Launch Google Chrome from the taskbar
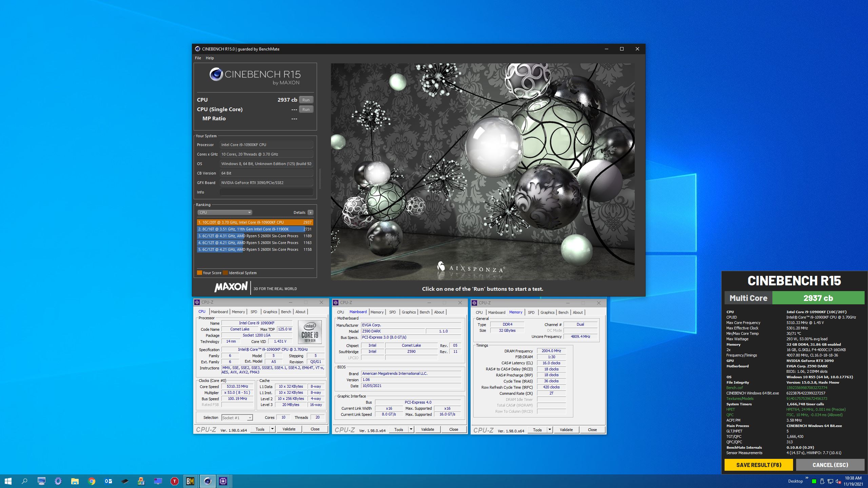This screenshot has height=488, width=868. pyautogui.click(x=92, y=481)
